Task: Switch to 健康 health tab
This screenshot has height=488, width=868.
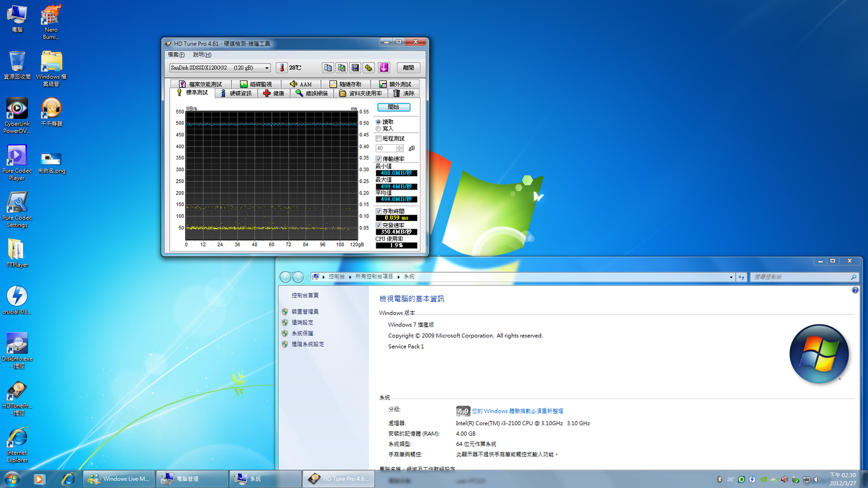Action: (x=273, y=93)
